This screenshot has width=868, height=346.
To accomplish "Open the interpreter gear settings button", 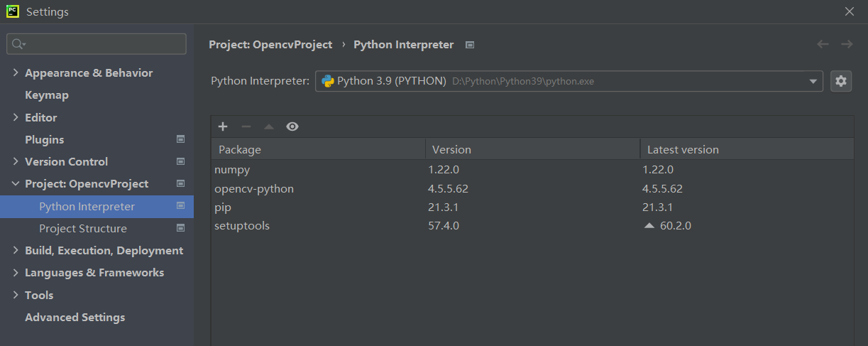I will coord(841,81).
